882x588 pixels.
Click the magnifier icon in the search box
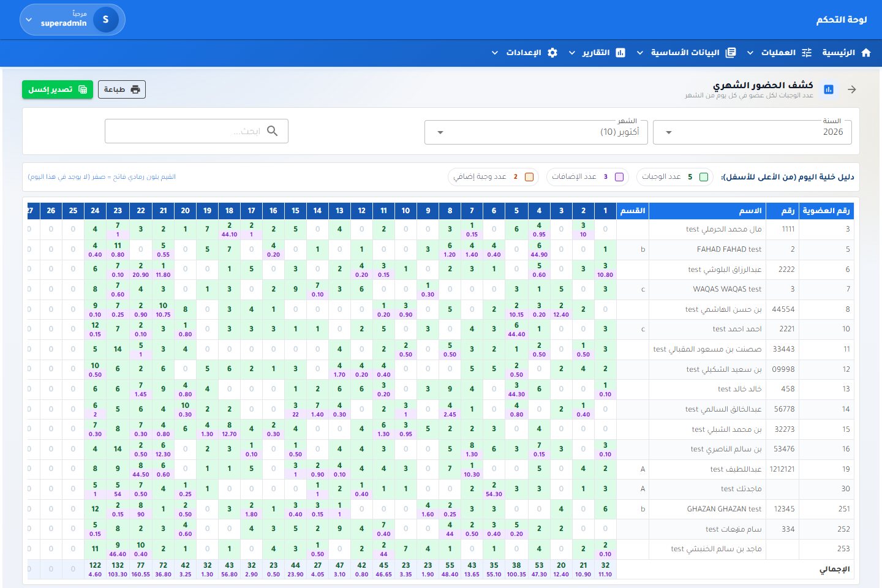point(273,131)
